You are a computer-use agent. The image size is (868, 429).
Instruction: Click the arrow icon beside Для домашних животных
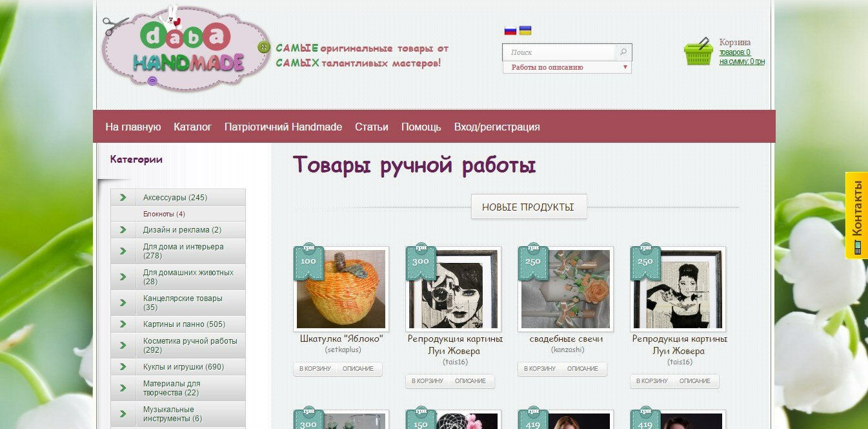click(123, 277)
